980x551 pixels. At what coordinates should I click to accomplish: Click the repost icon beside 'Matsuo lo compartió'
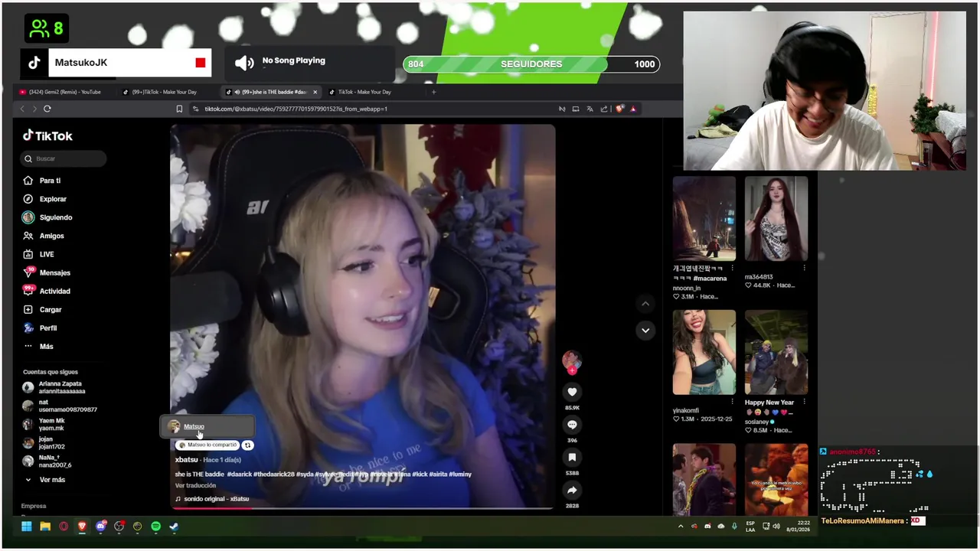click(x=247, y=445)
